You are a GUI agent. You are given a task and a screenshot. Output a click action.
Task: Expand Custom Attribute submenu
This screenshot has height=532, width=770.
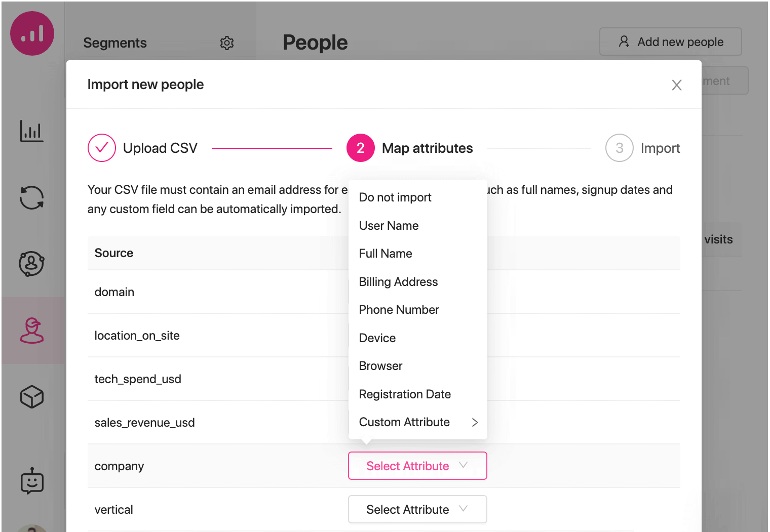pyautogui.click(x=418, y=422)
